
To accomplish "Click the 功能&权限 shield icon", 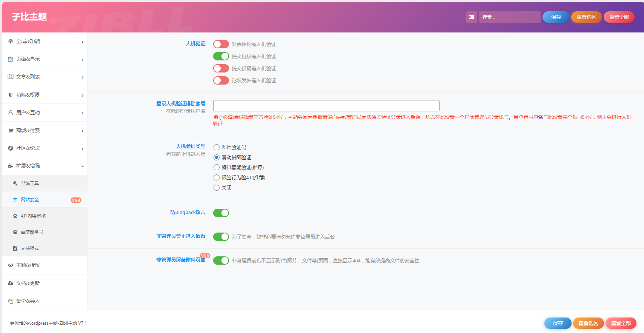I will coord(11,95).
